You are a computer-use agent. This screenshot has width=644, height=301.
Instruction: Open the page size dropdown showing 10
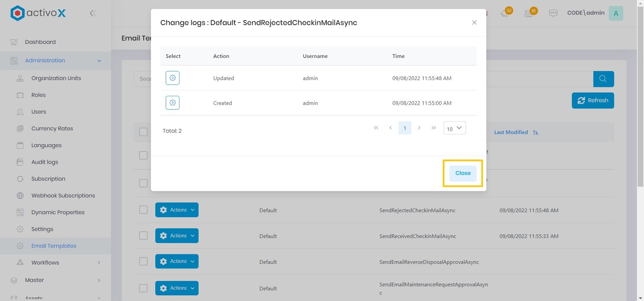pos(454,128)
